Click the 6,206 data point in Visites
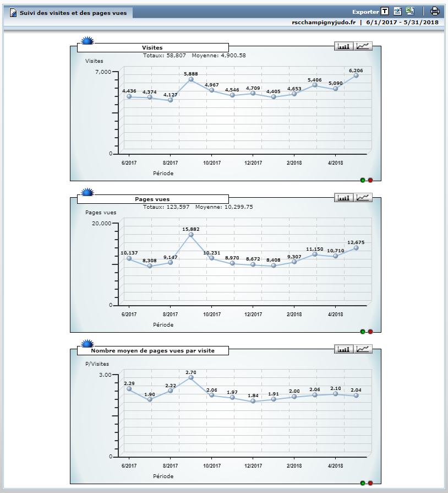Screen dimensions: 448x493 point(356,75)
